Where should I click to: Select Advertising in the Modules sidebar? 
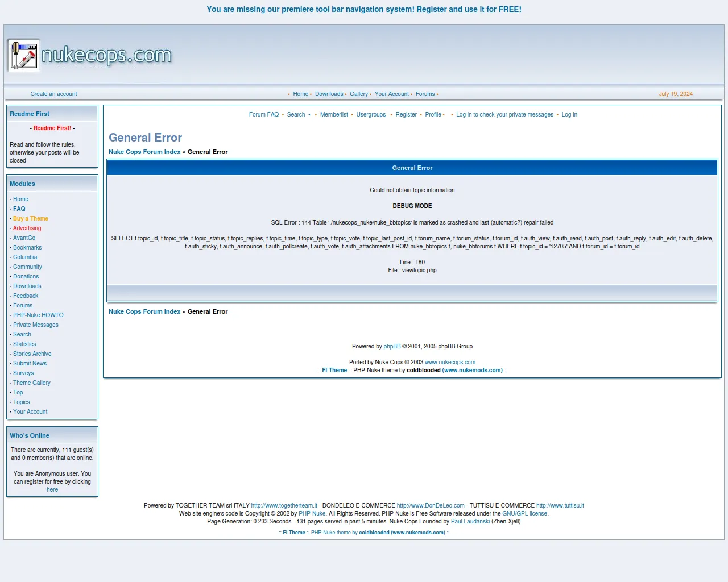27,228
